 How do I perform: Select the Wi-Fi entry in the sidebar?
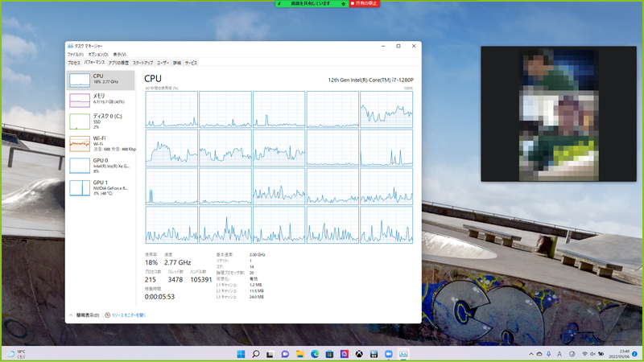coord(100,144)
